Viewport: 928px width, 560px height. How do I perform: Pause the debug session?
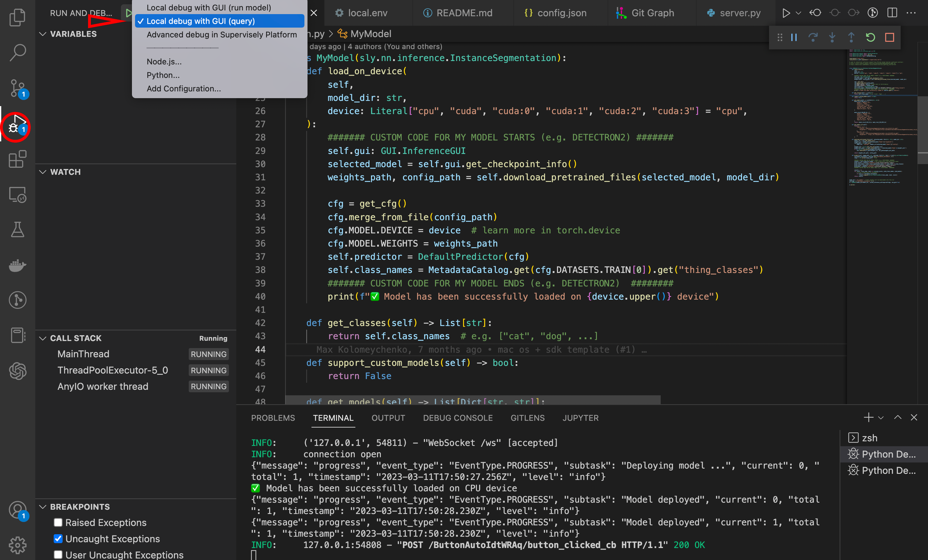pyautogui.click(x=794, y=37)
